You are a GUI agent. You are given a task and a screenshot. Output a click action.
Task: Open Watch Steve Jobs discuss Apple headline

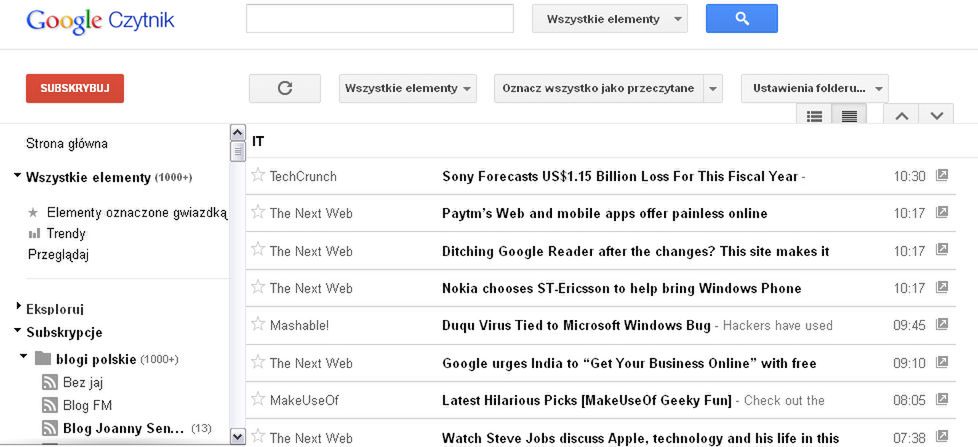(641, 438)
